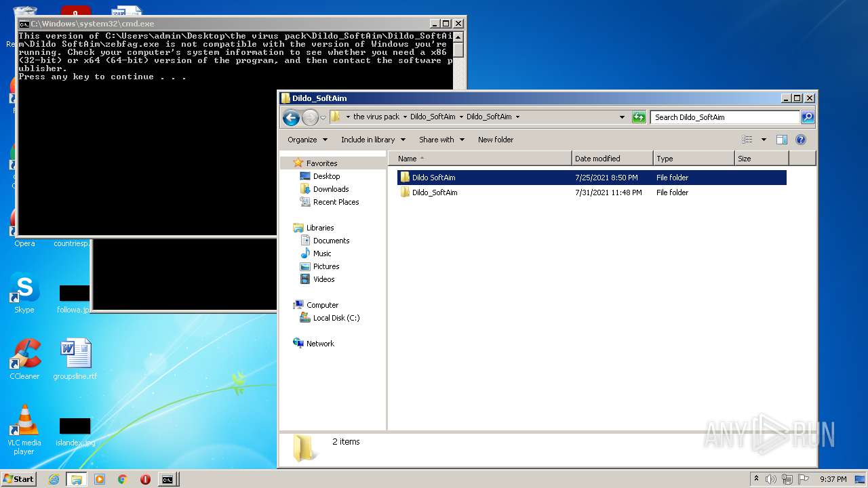Select Network in the navigation pane
The width and height of the screenshot is (868, 488).
[320, 344]
